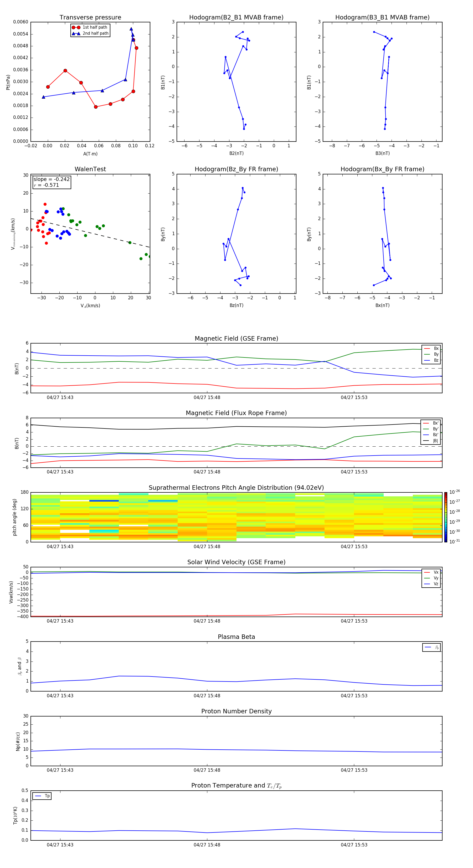Click "04/27 15:43" tick under Plasma Beta plot
The height and width of the screenshot is (868, 473).
60,696
